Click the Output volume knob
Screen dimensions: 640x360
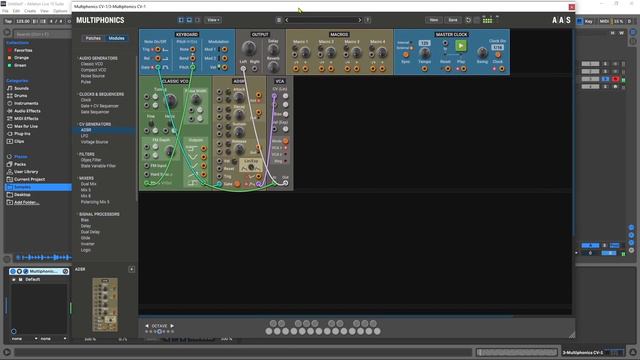coord(249,49)
